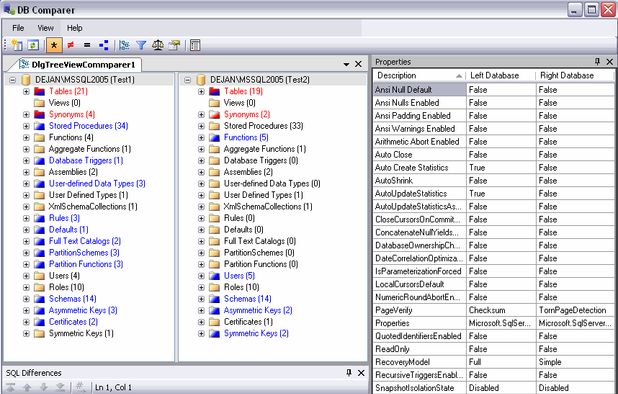Close the SQL Differences panel
Screen dimensions: 618x394
(361, 372)
